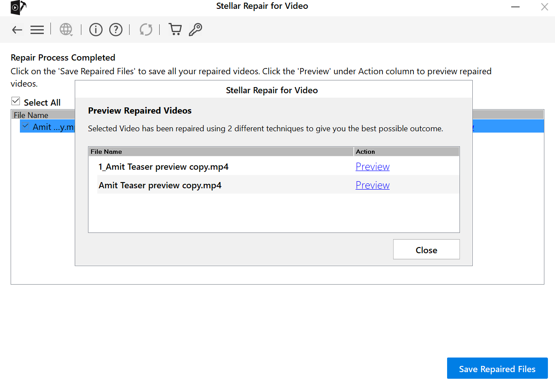555x392 pixels.
Task: Click the info (i) icon
Action: coord(96,30)
